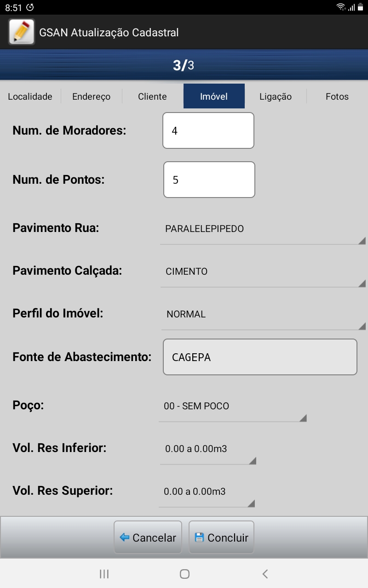Expand the Pavimento Rua dropdown
Viewport: 368px width, 588px height.
(x=262, y=229)
